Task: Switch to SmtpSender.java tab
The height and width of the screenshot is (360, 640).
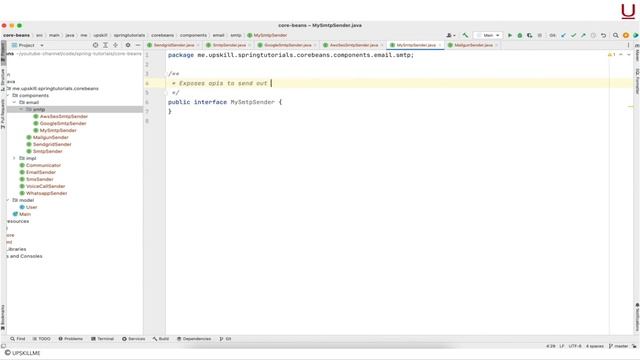Action: coord(229,45)
